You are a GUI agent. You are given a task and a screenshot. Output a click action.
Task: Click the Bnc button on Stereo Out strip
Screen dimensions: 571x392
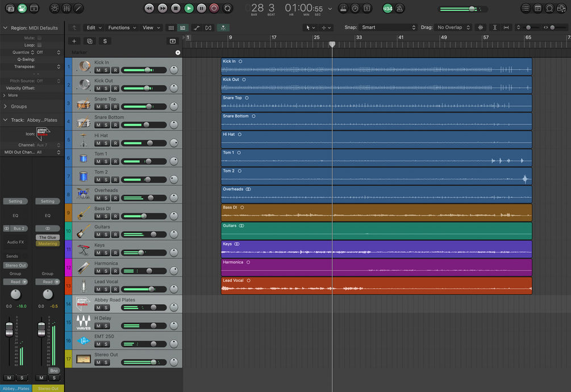[55, 370]
